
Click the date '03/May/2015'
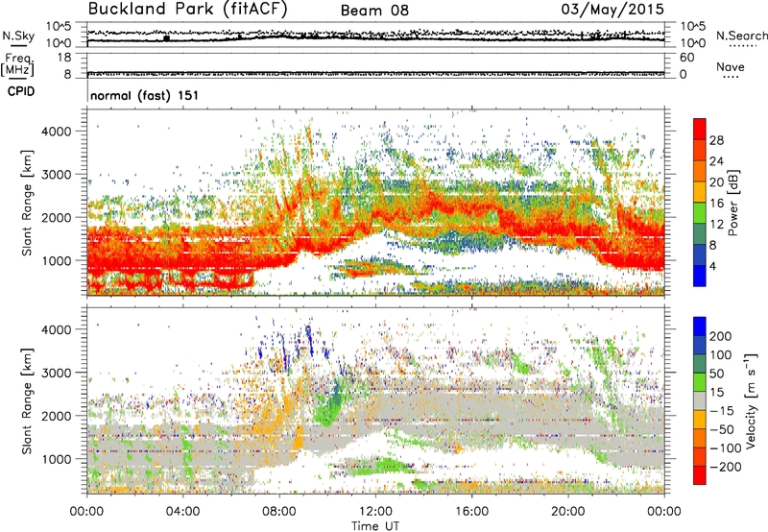(612, 9)
